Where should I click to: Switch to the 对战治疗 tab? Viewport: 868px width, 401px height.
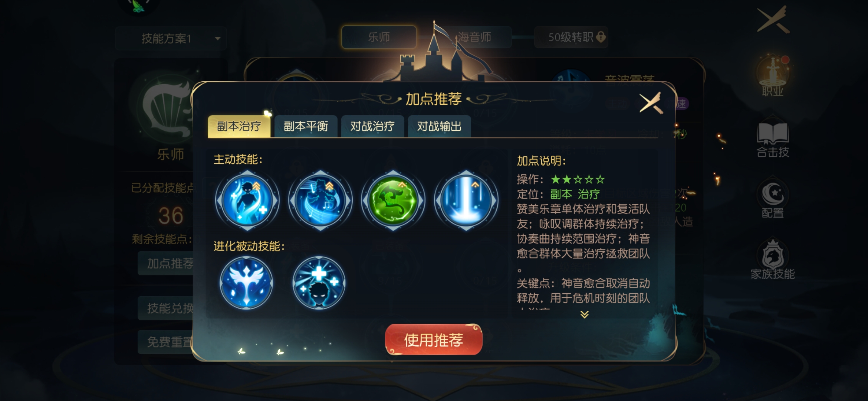pos(372,126)
